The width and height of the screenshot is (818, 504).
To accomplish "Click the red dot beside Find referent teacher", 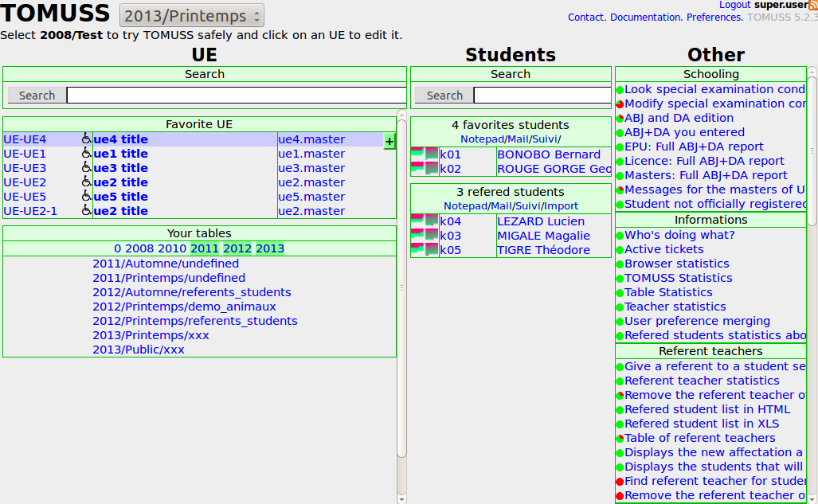I will point(618,481).
